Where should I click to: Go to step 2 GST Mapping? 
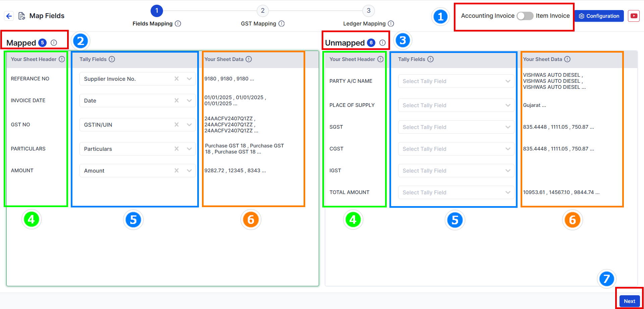[x=263, y=11]
